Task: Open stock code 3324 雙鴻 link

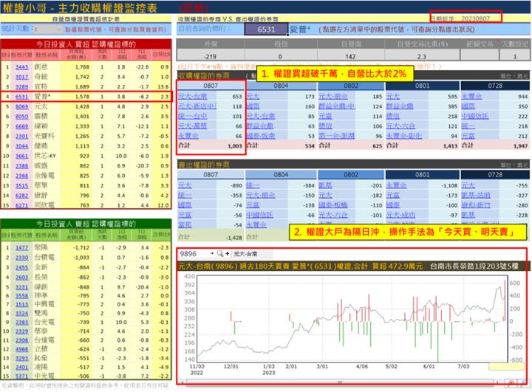Action: click(x=21, y=313)
